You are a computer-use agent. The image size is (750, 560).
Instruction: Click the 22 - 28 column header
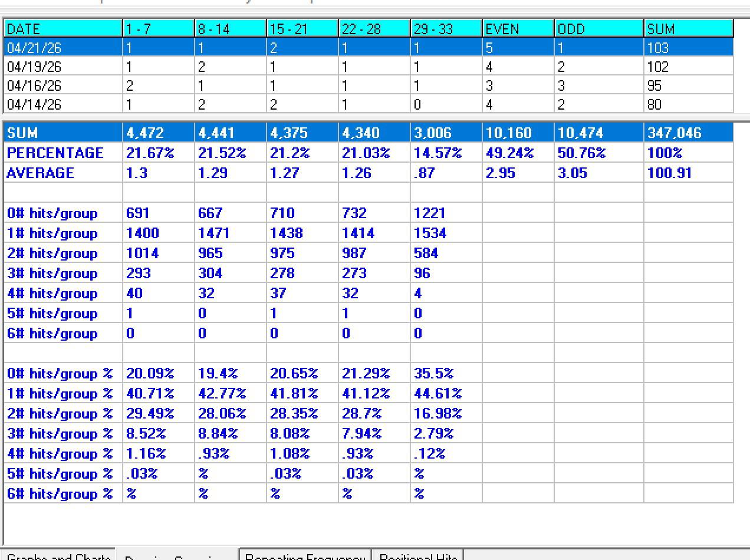(x=374, y=29)
